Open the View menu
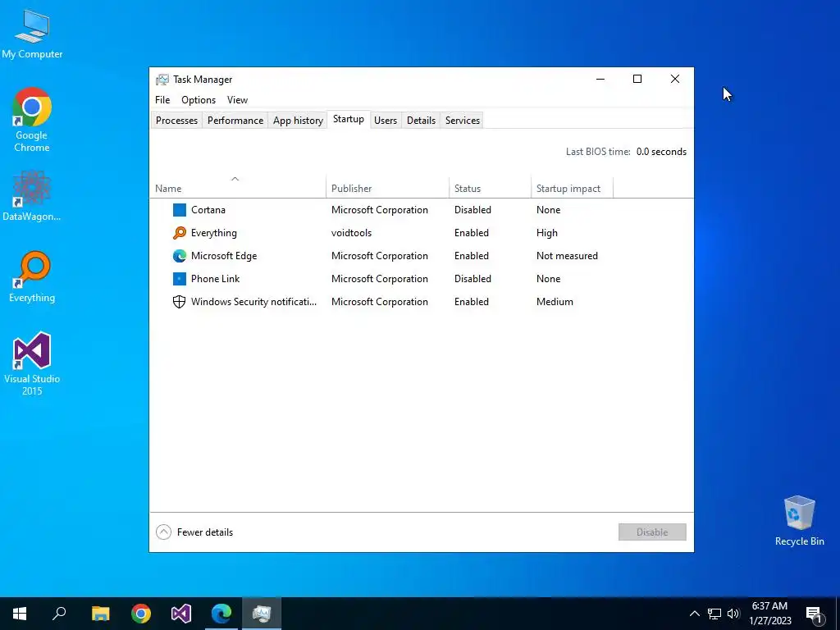Screen dimensions: 840x630 point(237,100)
